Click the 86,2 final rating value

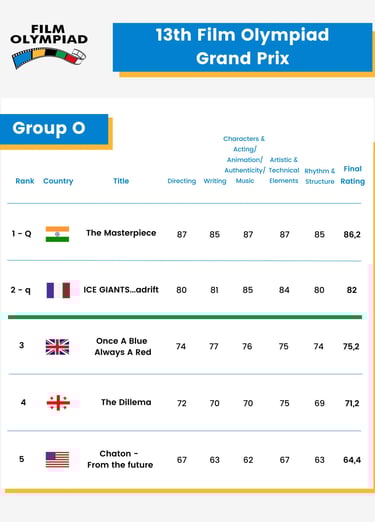coord(352,234)
